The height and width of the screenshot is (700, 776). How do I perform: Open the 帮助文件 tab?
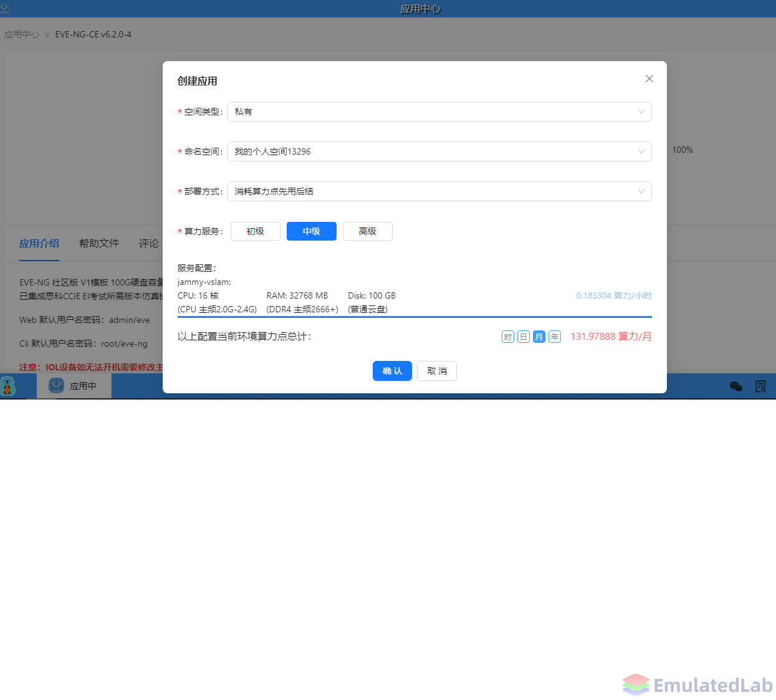(99, 244)
